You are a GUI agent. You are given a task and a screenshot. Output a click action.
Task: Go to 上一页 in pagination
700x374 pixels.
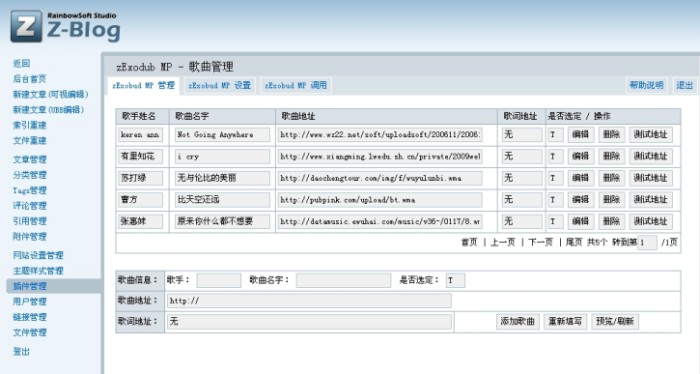point(503,242)
